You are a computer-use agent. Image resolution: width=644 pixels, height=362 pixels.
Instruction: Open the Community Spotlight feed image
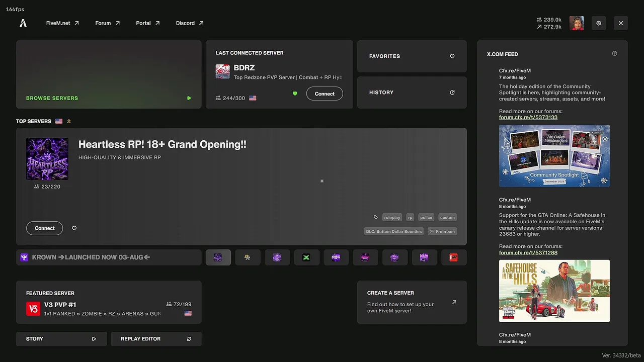coord(554,156)
